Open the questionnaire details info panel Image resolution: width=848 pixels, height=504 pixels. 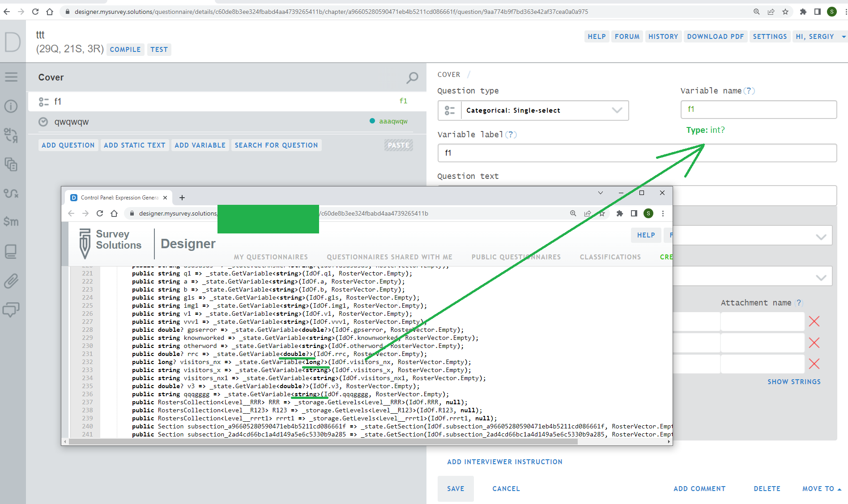(x=12, y=106)
